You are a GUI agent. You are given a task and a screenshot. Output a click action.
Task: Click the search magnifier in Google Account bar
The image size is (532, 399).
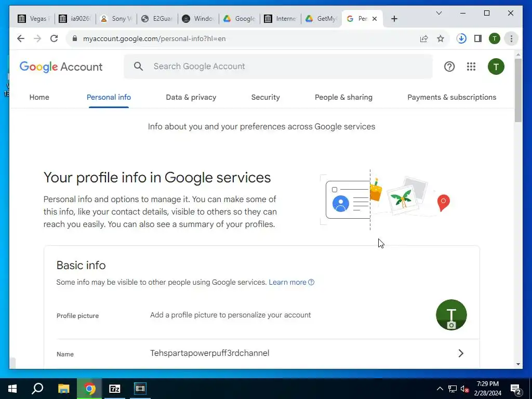coord(138,66)
